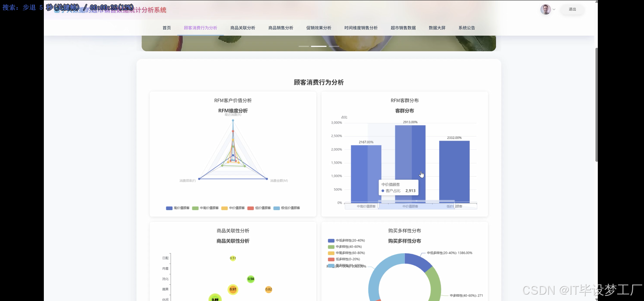
Task: Toggle the 低价值顾客 radar legend
Action: tap(259, 208)
